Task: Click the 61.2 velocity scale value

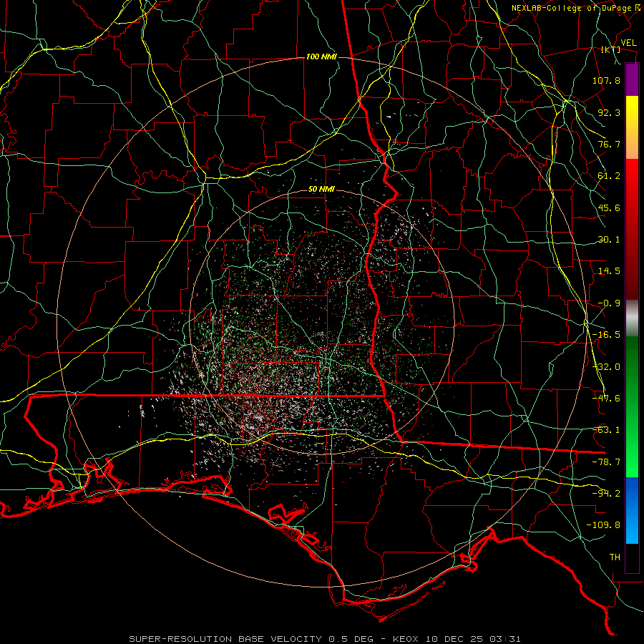Action: [609, 176]
